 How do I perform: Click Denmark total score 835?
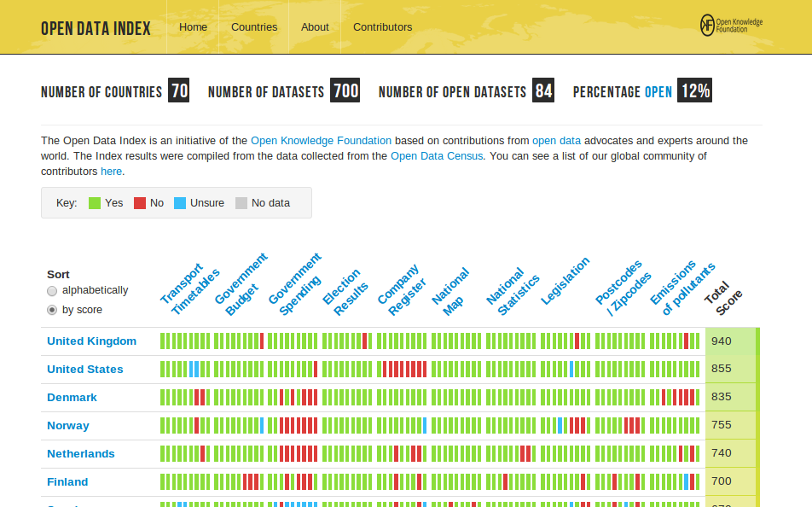click(x=722, y=397)
